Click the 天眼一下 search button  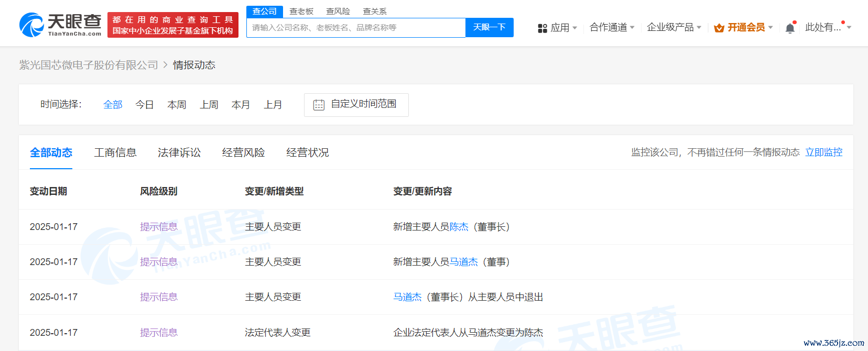(x=490, y=27)
